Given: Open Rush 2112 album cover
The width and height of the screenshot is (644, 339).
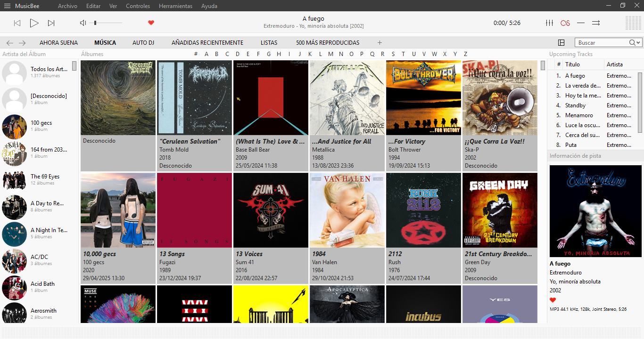Looking at the screenshot, I should click(x=423, y=210).
